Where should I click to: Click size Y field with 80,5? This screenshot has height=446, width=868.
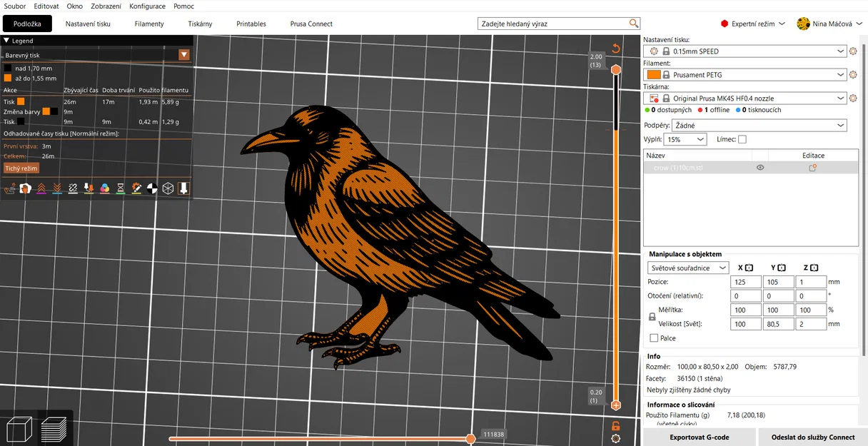pyautogui.click(x=779, y=324)
